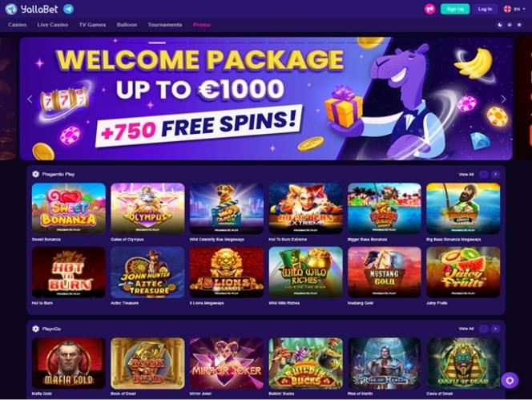This screenshot has width=532, height=400.
Task: Switch to the dark moon theme
Action: click(500, 25)
